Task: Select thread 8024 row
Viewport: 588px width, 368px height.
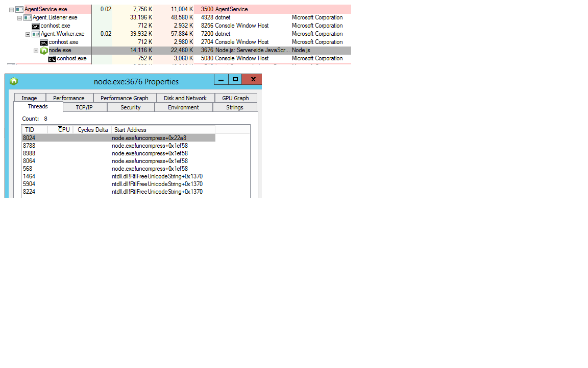Action: coord(118,138)
